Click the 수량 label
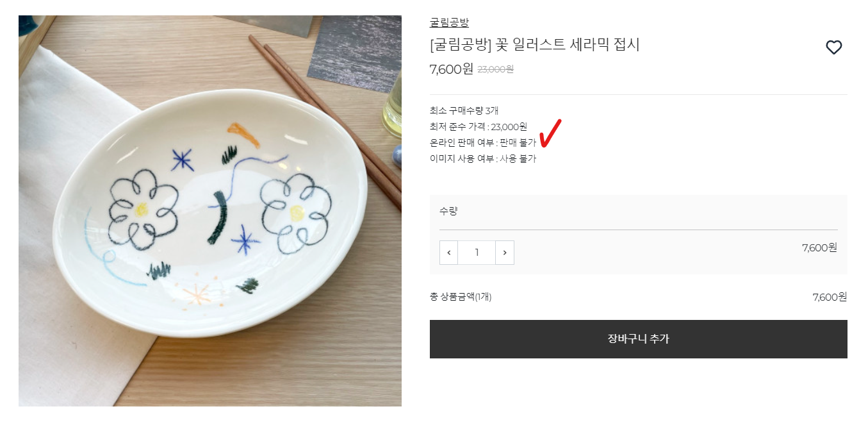The width and height of the screenshot is (868, 427). click(448, 210)
